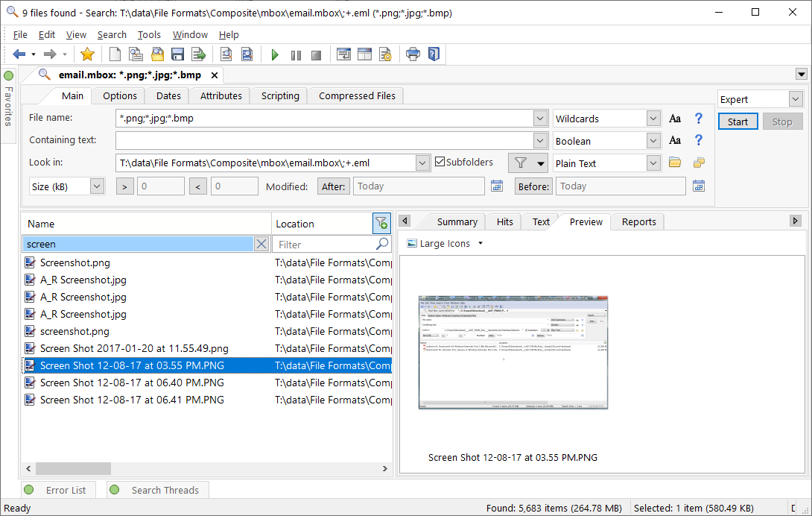
Task: Expand the Favorites side panel
Action: click(8, 105)
